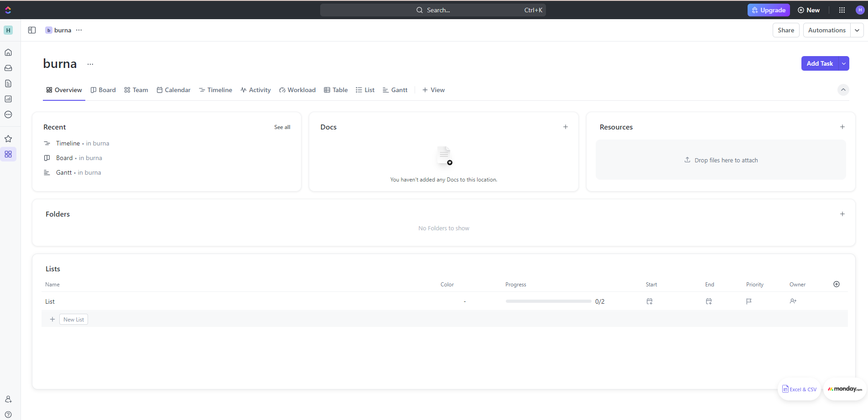Viewport: 868px width, 420px height.
Task: Add a resource with the plus icon
Action: (842, 127)
